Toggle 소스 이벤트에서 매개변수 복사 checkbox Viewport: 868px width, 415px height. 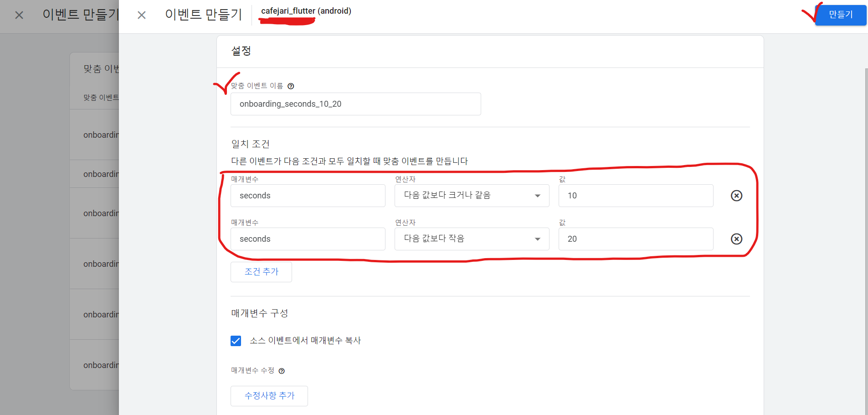[236, 341]
